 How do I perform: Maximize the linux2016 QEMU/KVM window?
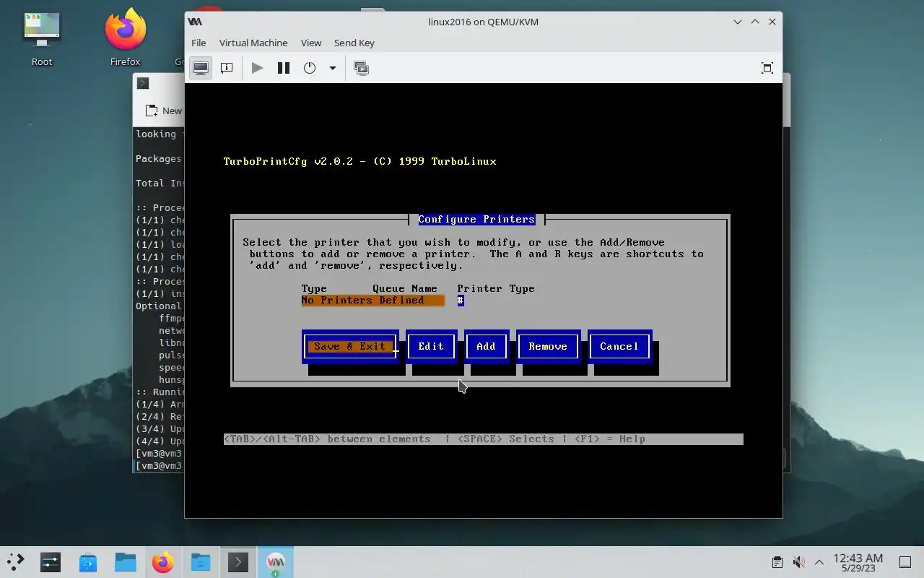(755, 22)
